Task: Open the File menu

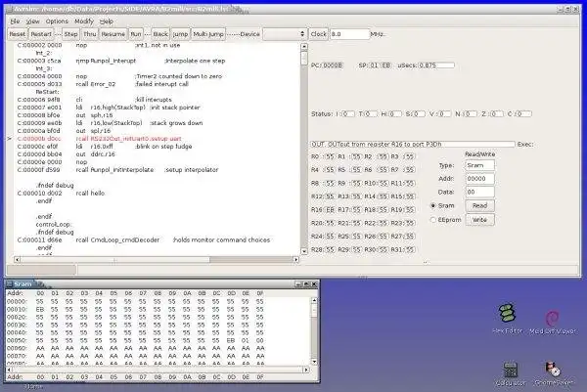Action: coord(15,22)
